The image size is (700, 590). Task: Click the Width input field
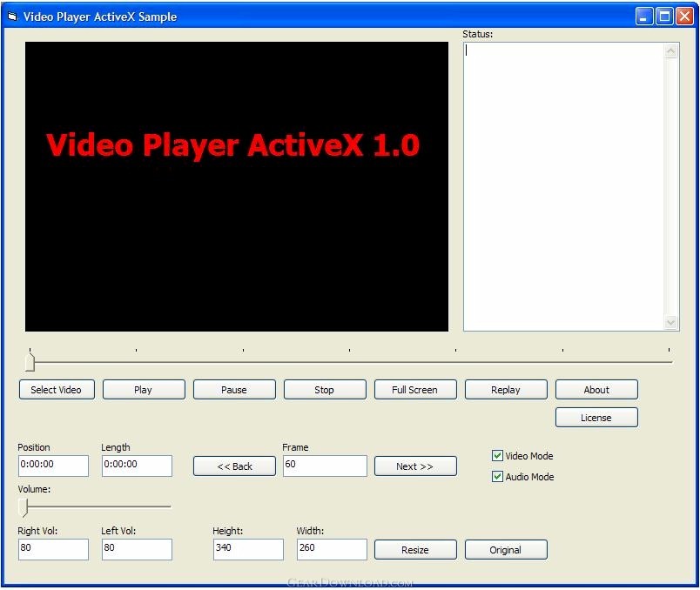[332, 549]
